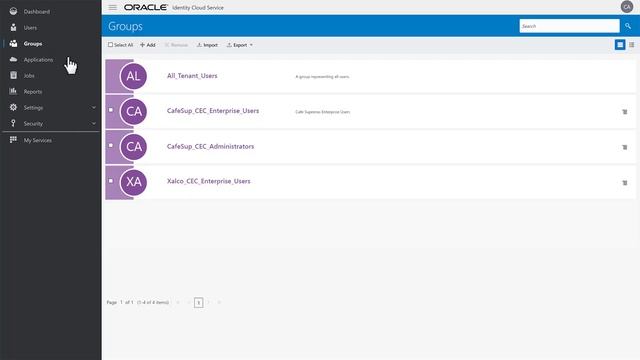Go to Users in the sidebar
The height and width of the screenshot is (360, 640).
[x=30, y=28]
